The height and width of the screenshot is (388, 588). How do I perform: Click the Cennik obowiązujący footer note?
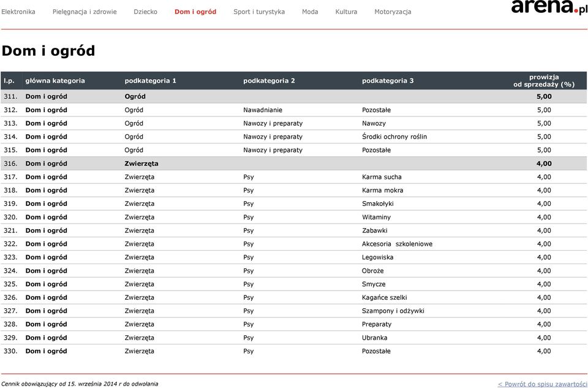click(x=80, y=384)
